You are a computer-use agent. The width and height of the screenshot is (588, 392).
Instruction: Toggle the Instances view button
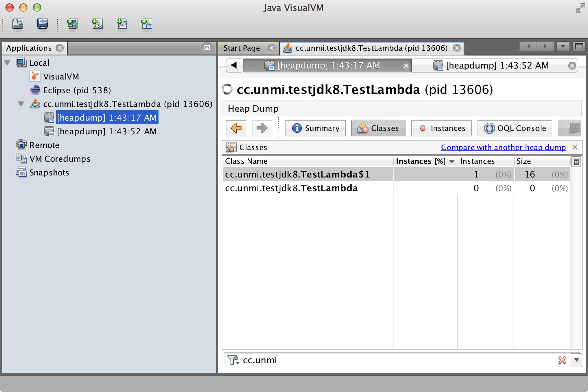click(x=442, y=128)
